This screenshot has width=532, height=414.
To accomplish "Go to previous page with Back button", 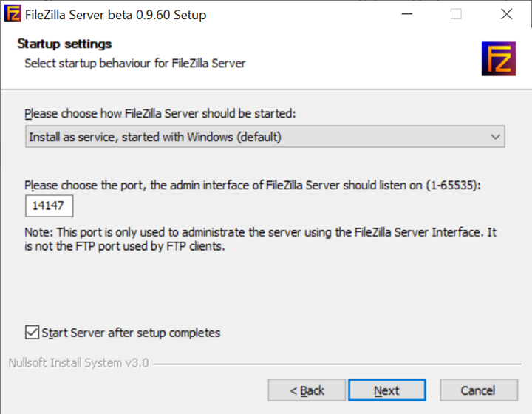I will click(x=307, y=390).
